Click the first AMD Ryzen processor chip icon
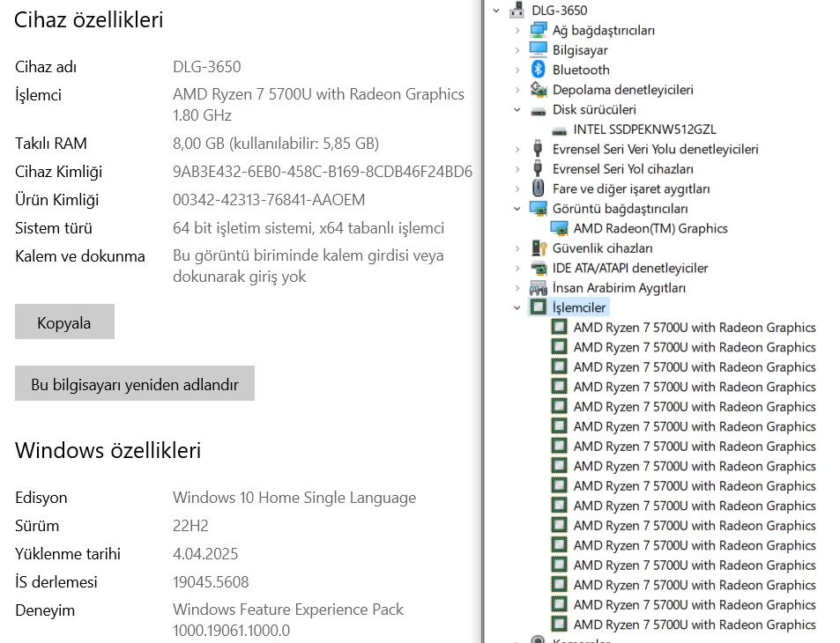 point(560,327)
